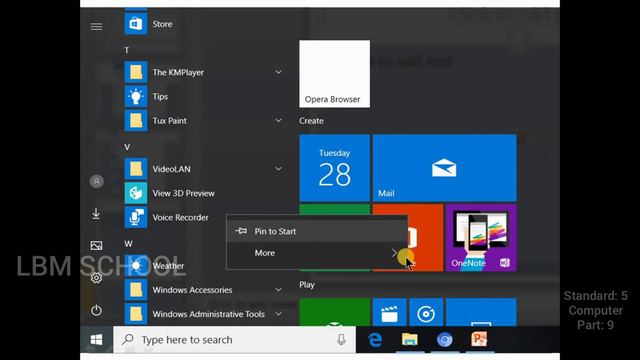Choose Pin to Start
Viewport: 640px width, 360px height.
(x=317, y=231)
